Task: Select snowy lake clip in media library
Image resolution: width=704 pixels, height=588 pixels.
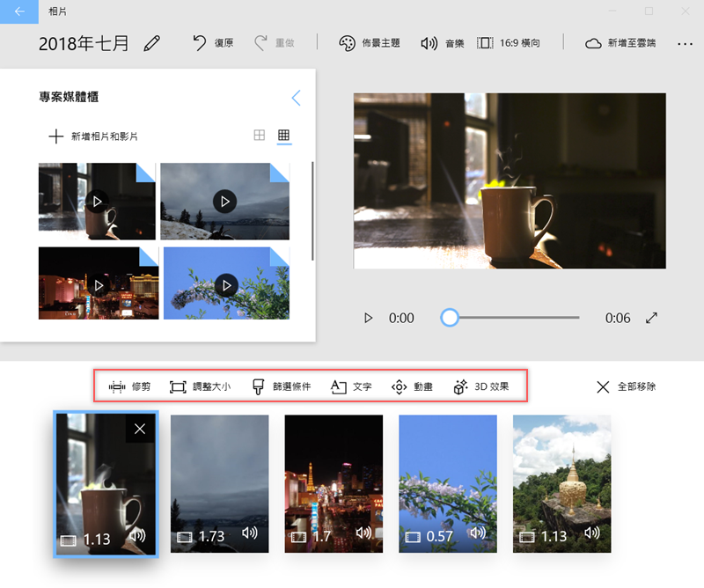Action: (225, 202)
